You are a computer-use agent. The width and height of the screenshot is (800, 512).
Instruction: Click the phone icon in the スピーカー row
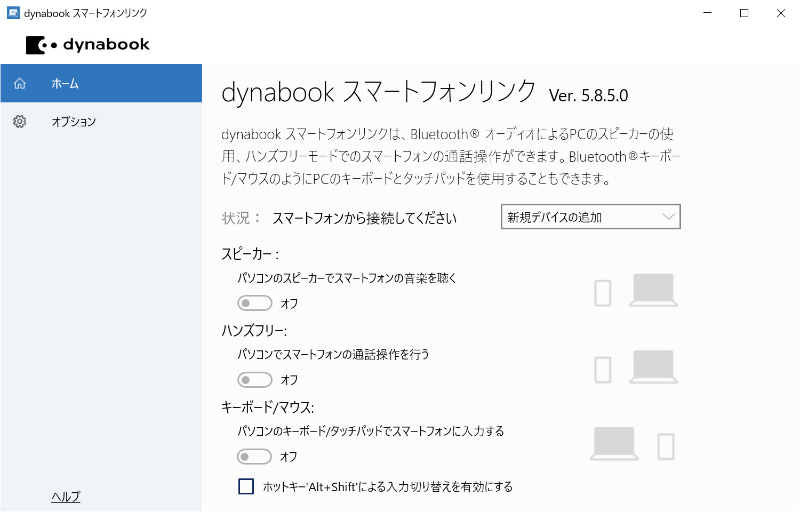point(603,293)
